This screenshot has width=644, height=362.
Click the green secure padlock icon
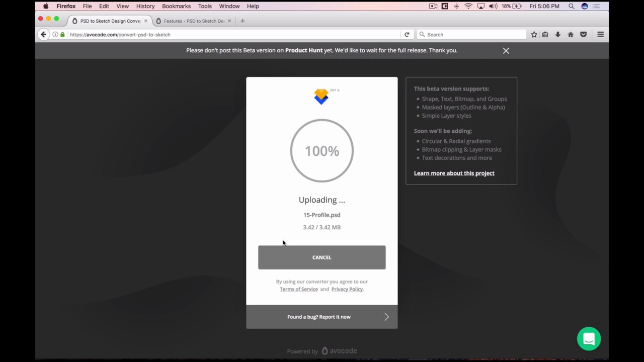tap(63, 35)
